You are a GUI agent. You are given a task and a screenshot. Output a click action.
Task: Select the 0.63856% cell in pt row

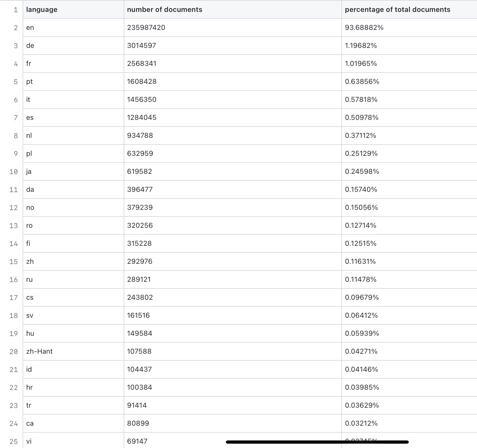point(362,82)
